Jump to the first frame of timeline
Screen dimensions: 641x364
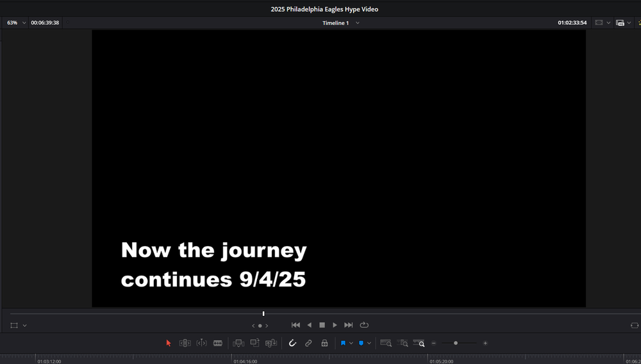point(296,326)
